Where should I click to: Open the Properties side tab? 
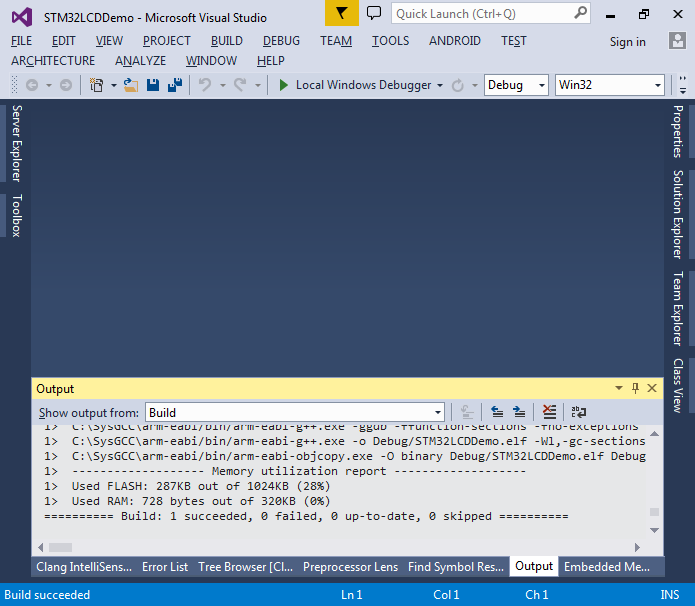coord(678,131)
